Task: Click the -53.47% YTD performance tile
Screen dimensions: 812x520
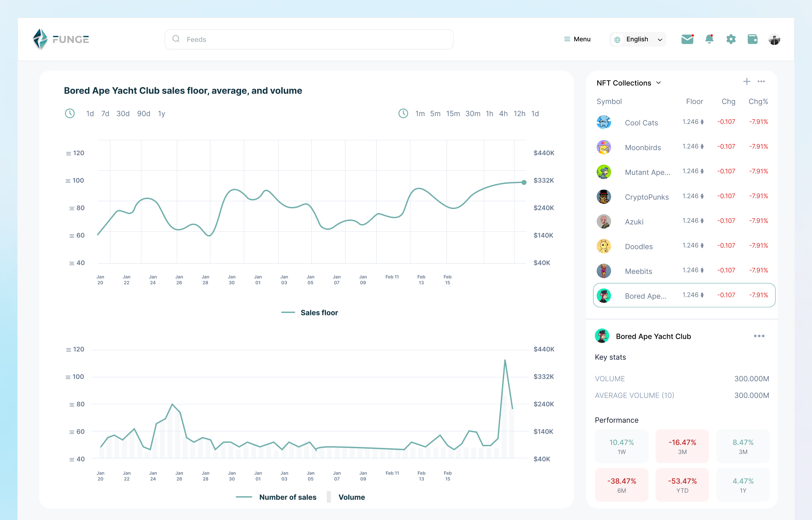Action: coord(682,485)
